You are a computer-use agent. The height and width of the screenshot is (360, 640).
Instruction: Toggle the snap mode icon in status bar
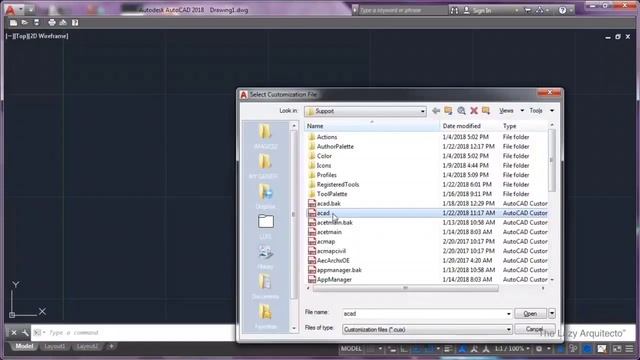point(392,349)
